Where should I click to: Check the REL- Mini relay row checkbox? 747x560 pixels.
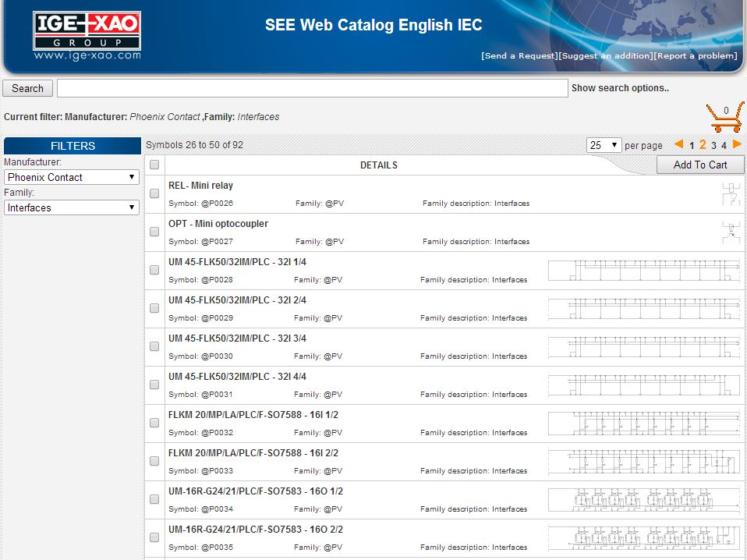pyautogui.click(x=154, y=193)
